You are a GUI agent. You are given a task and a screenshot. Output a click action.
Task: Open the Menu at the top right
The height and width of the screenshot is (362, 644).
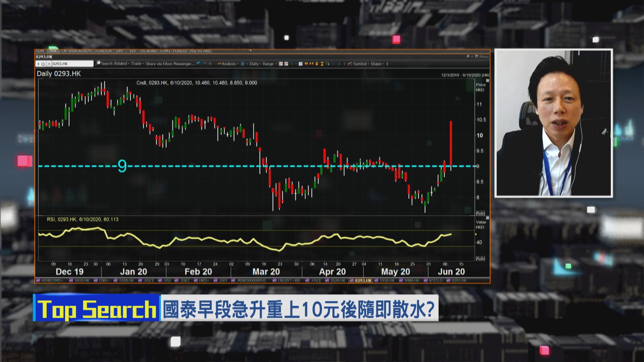pyautogui.click(x=482, y=56)
